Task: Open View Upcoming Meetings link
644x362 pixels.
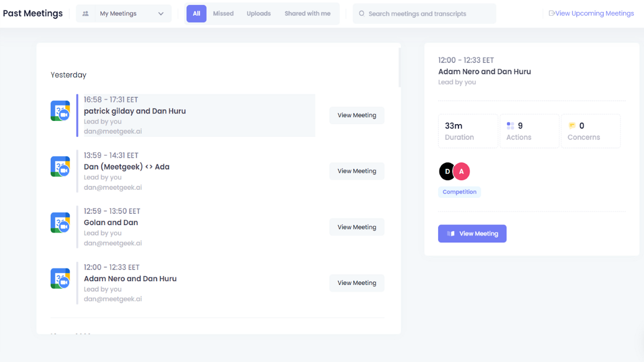Action: click(591, 13)
